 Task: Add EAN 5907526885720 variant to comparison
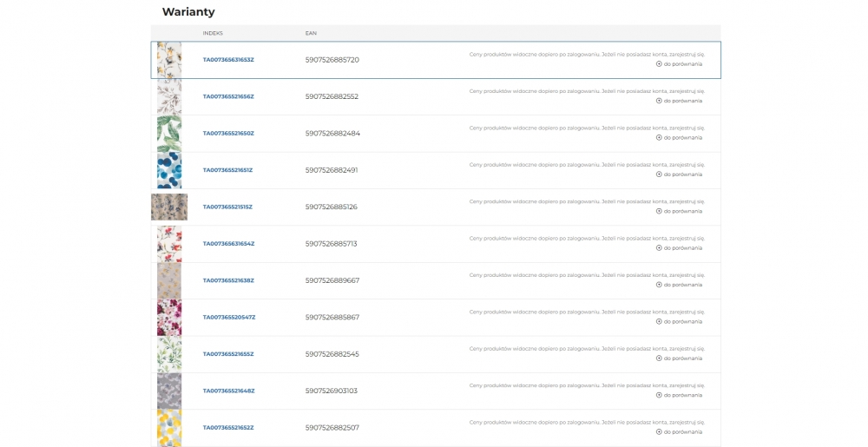pos(680,64)
